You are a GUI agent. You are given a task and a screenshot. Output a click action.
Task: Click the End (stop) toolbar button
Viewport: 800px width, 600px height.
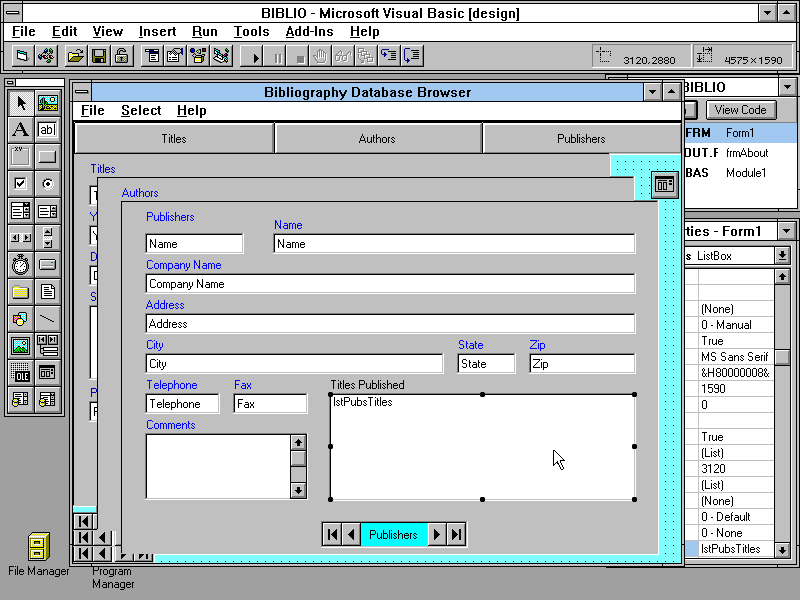[299, 56]
